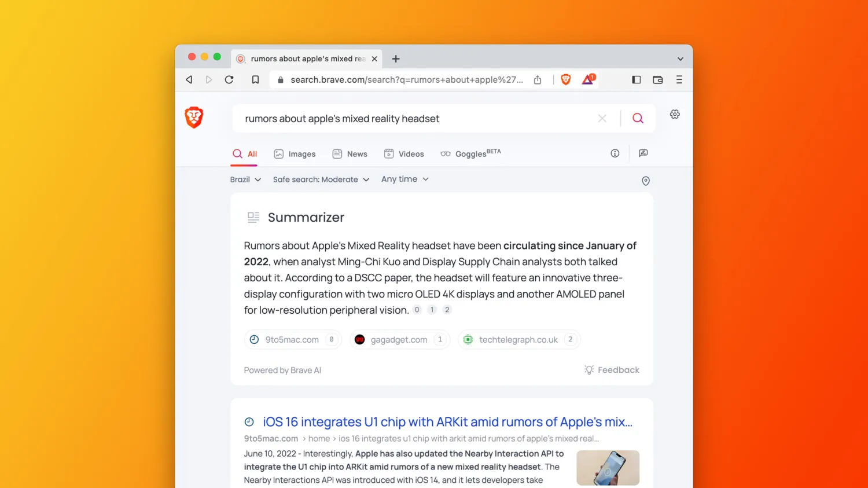Image resolution: width=868 pixels, height=488 pixels.
Task: Open the Brave Wallet icon
Action: pos(657,80)
